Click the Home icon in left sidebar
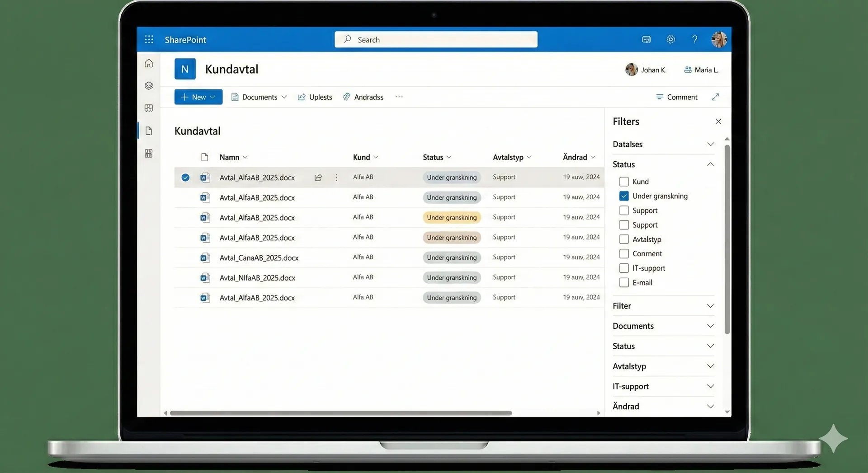Image resolution: width=868 pixels, height=473 pixels. click(149, 63)
